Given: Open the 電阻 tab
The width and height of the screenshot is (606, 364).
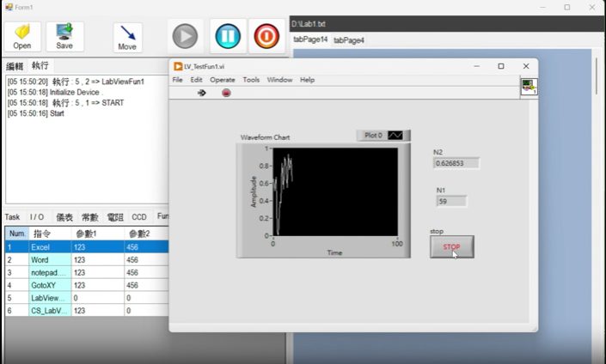Looking at the screenshot, I should [x=115, y=217].
